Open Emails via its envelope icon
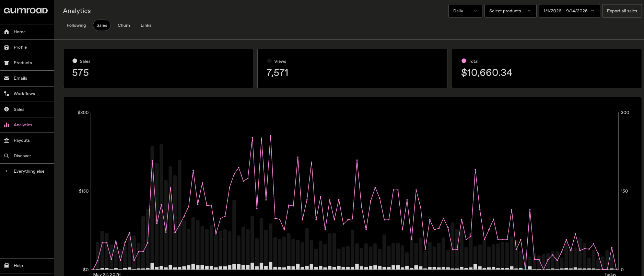 7,78
